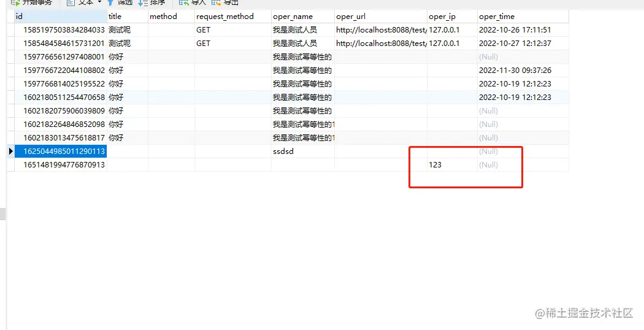Click (Null) oper_time in row 1597766561297408001

click(x=488, y=56)
